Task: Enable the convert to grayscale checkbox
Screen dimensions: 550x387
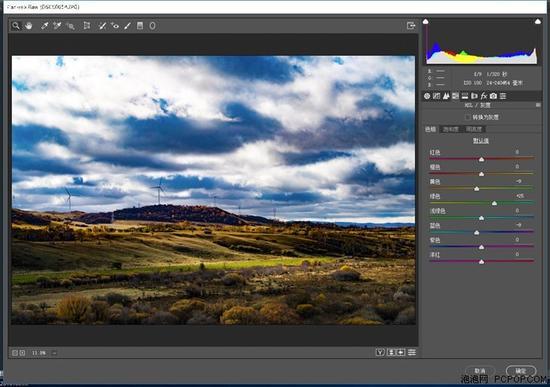Action: [x=468, y=117]
